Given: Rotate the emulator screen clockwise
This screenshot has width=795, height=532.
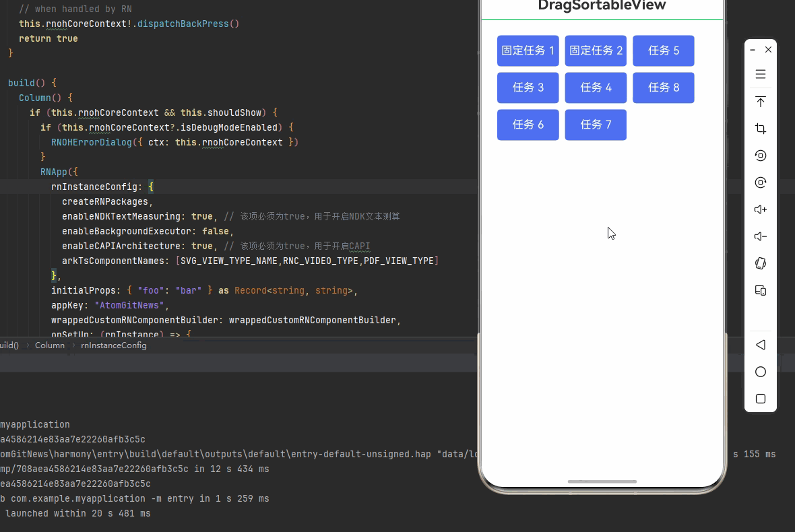Looking at the screenshot, I should [x=760, y=182].
